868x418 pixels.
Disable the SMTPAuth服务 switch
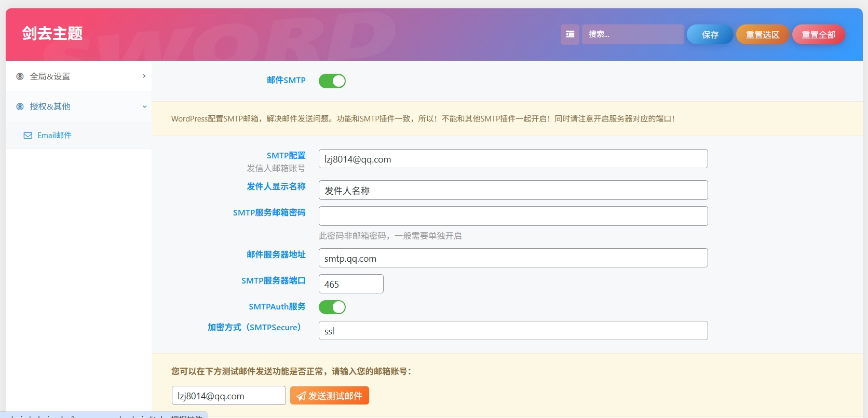[x=332, y=307]
